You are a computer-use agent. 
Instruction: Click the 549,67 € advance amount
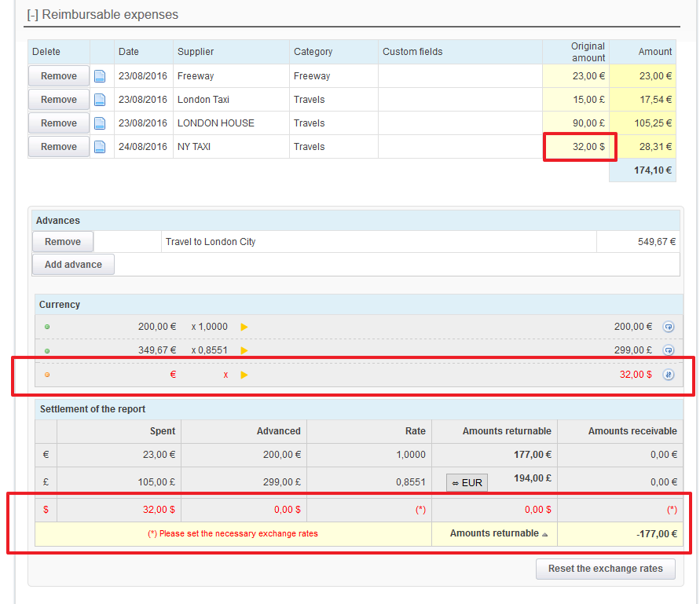click(657, 242)
